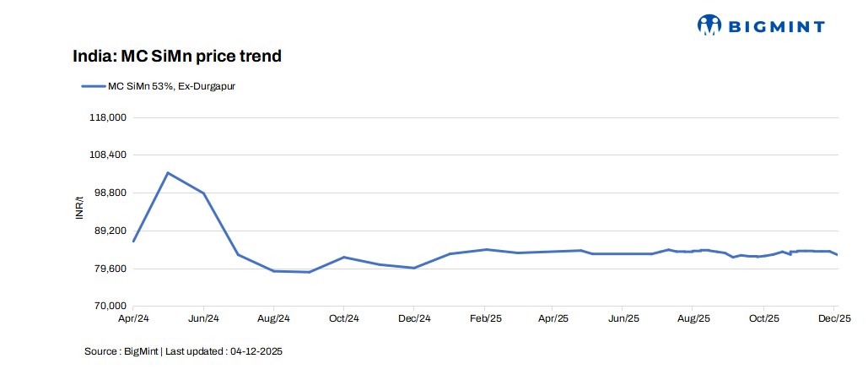Click the BigMint logo icon

(709, 25)
